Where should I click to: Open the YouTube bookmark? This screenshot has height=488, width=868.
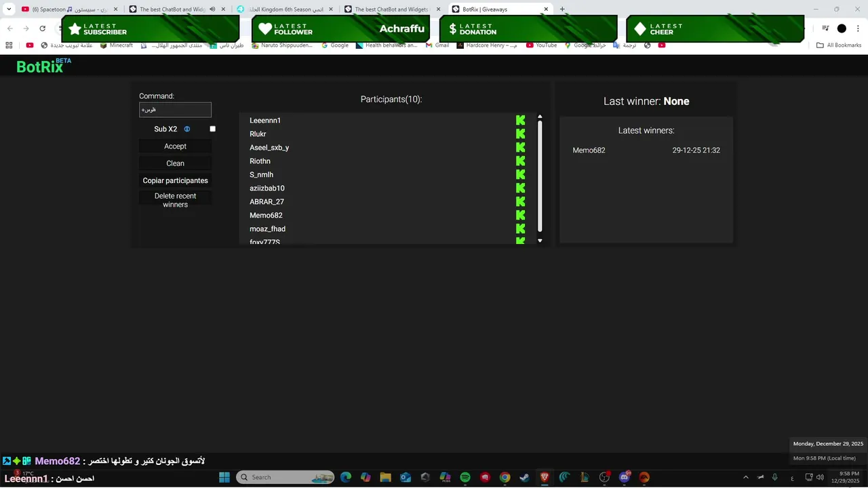(541, 45)
